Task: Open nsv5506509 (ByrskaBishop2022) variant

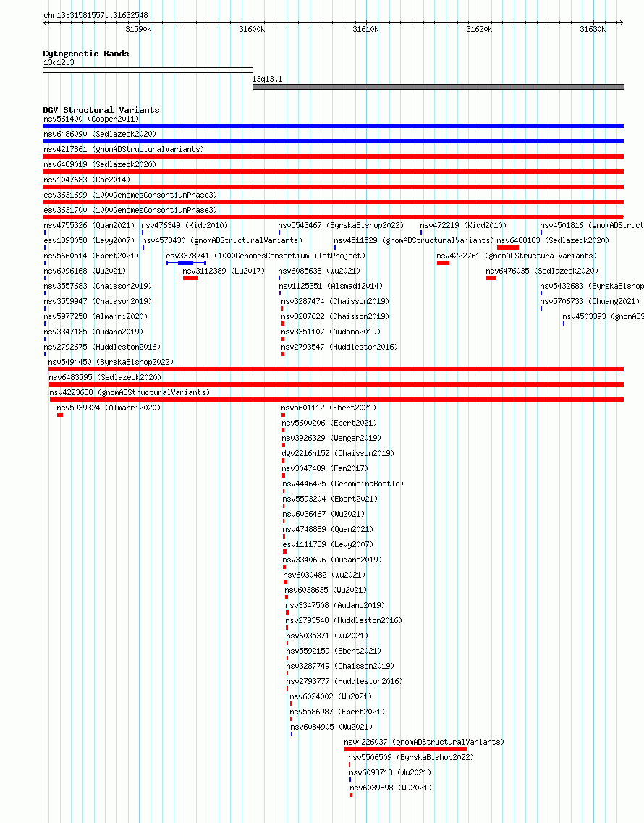Action: coord(411,758)
